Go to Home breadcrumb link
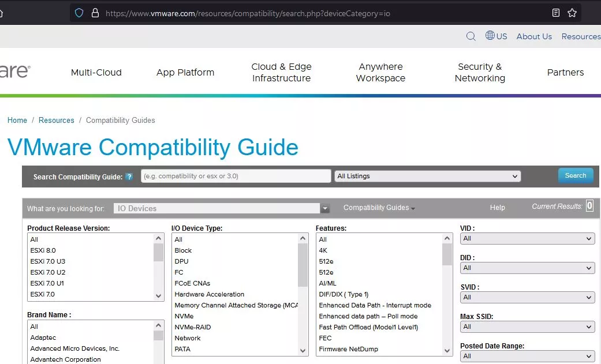 click(x=17, y=121)
